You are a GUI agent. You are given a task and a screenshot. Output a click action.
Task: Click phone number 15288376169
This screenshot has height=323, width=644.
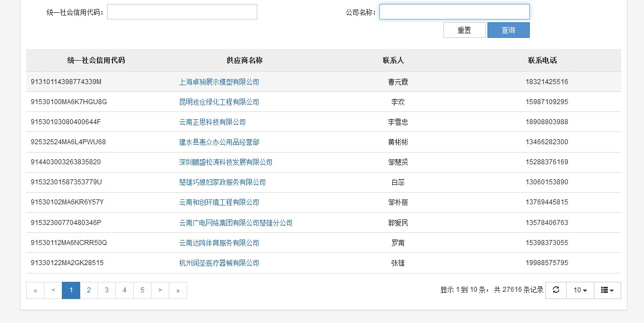[x=547, y=161]
